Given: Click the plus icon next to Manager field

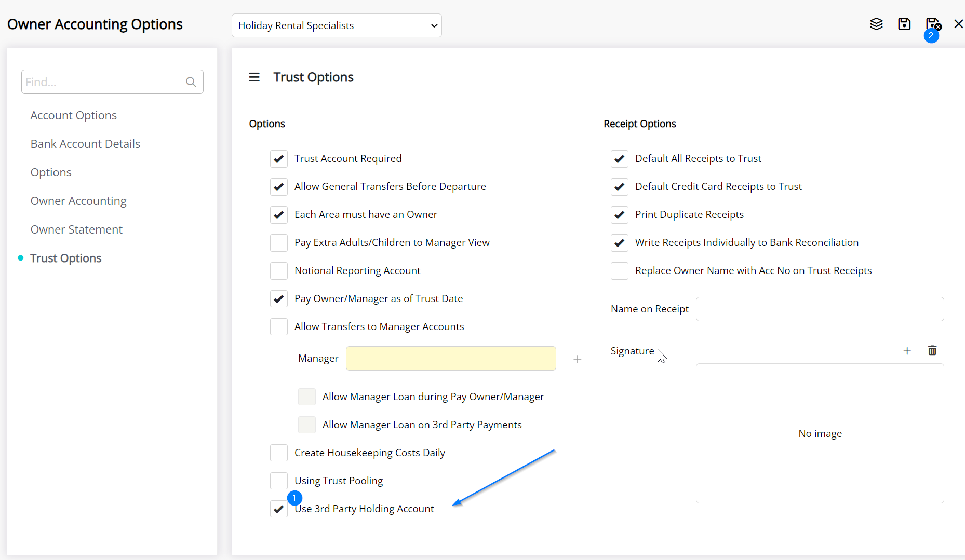Looking at the screenshot, I should (577, 359).
